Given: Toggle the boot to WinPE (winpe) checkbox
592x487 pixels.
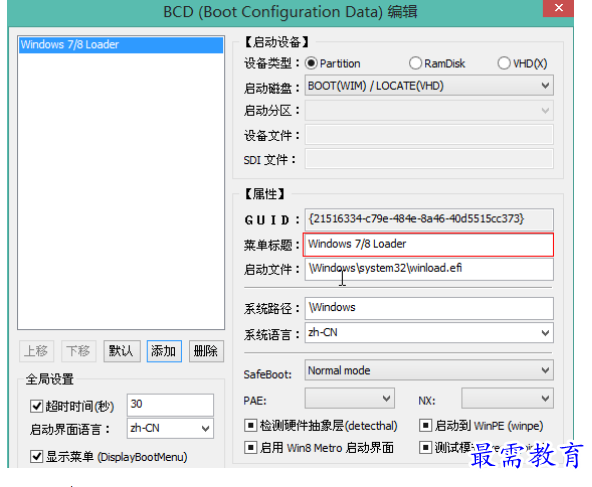Looking at the screenshot, I should coord(426,425).
